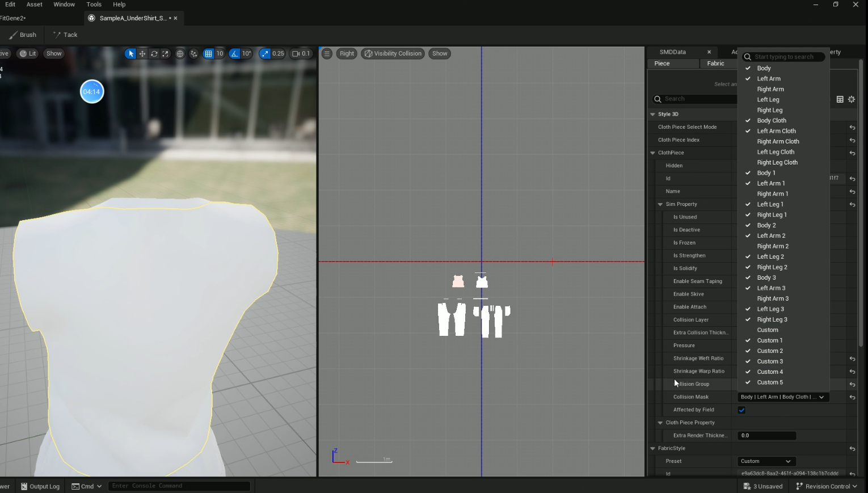Screen dimensions: 868x493
Task: Open the 2D viewport hamburger options menu
Action: [327, 53]
